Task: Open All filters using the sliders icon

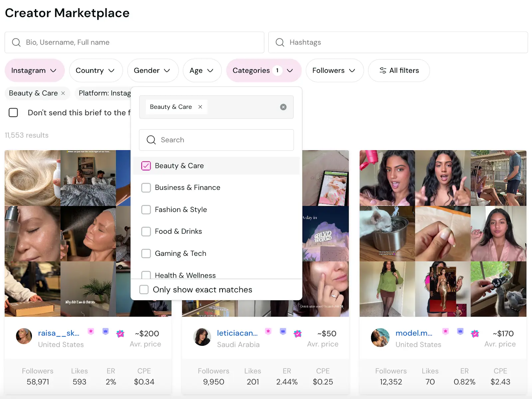Action: click(x=382, y=70)
